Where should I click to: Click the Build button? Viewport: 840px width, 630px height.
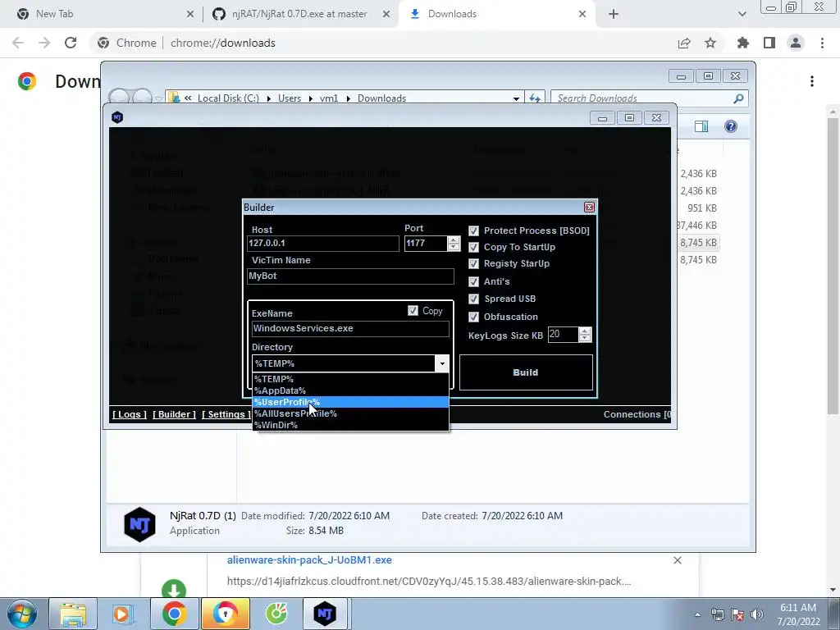pyautogui.click(x=526, y=372)
